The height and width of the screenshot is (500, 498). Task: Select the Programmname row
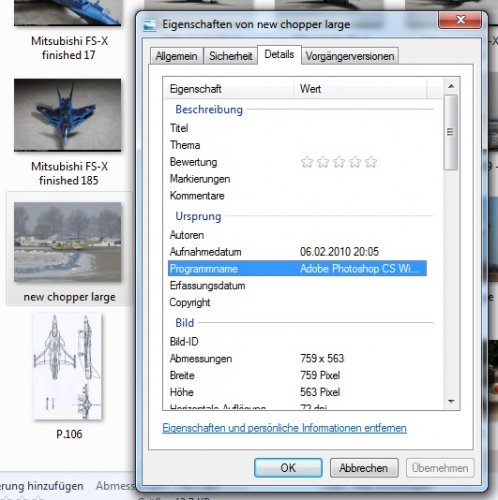pyautogui.click(x=297, y=269)
